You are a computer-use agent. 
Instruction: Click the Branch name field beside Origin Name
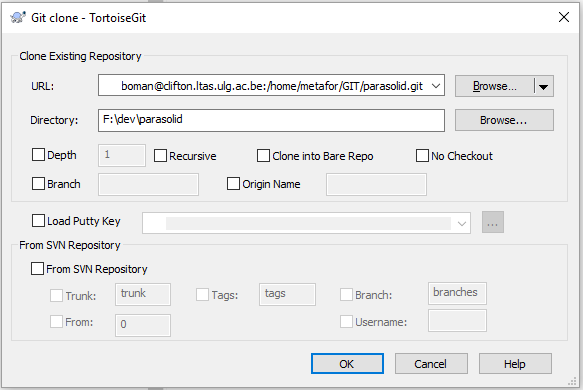[148, 184]
